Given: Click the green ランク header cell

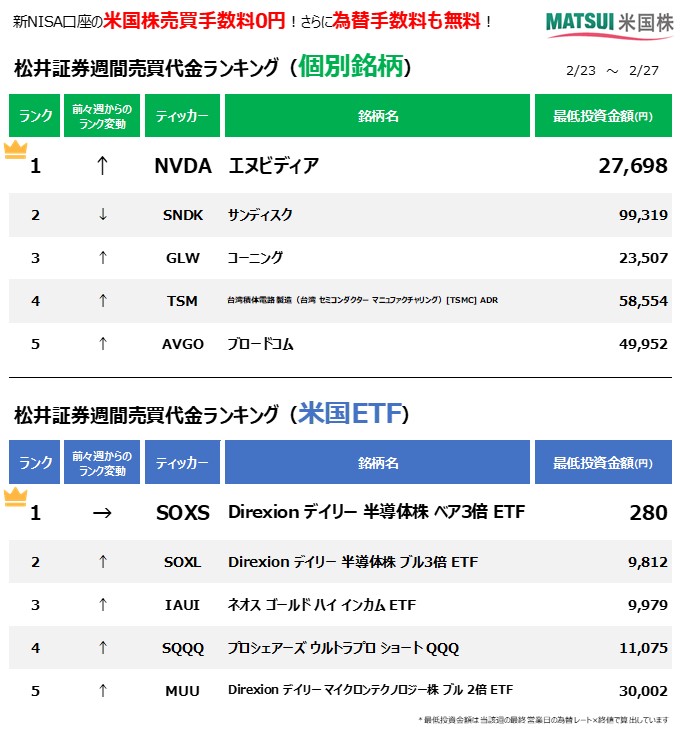Looking at the screenshot, I should tap(35, 116).
